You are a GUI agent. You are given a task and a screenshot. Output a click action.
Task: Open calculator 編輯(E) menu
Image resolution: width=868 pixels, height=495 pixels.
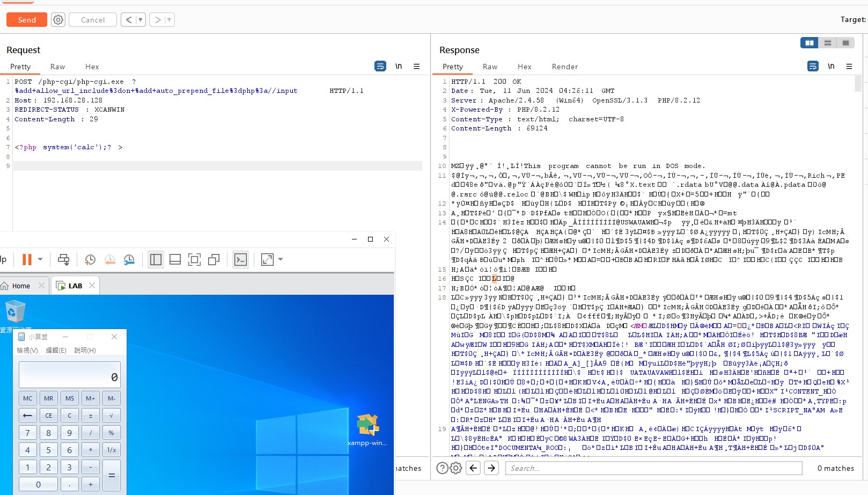(x=56, y=350)
